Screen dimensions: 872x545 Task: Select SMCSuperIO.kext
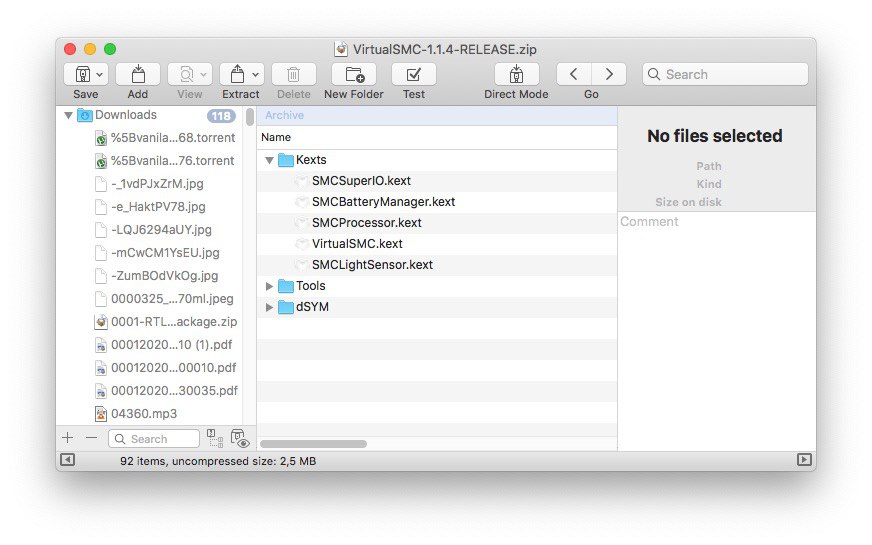coord(437,181)
